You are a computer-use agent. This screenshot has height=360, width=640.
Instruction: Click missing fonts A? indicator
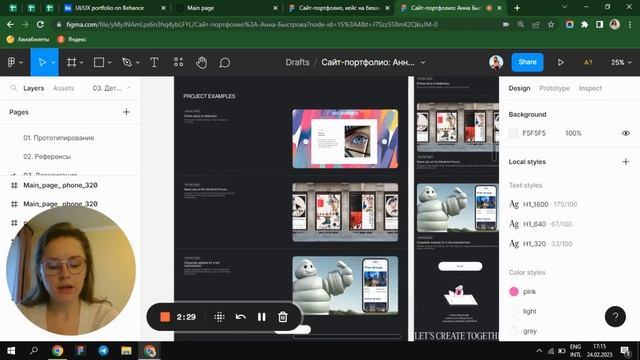click(588, 62)
